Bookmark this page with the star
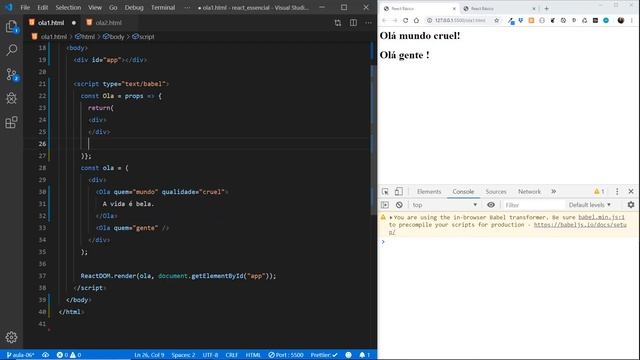Viewport: 640px width, 360px height. pyautogui.click(x=496, y=20)
